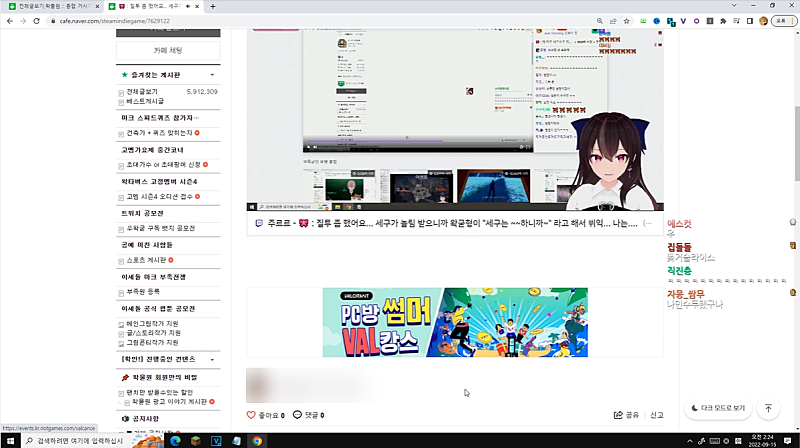Click the 왁물원 회원만의 비밀 heading

click(x=165, y=378)
